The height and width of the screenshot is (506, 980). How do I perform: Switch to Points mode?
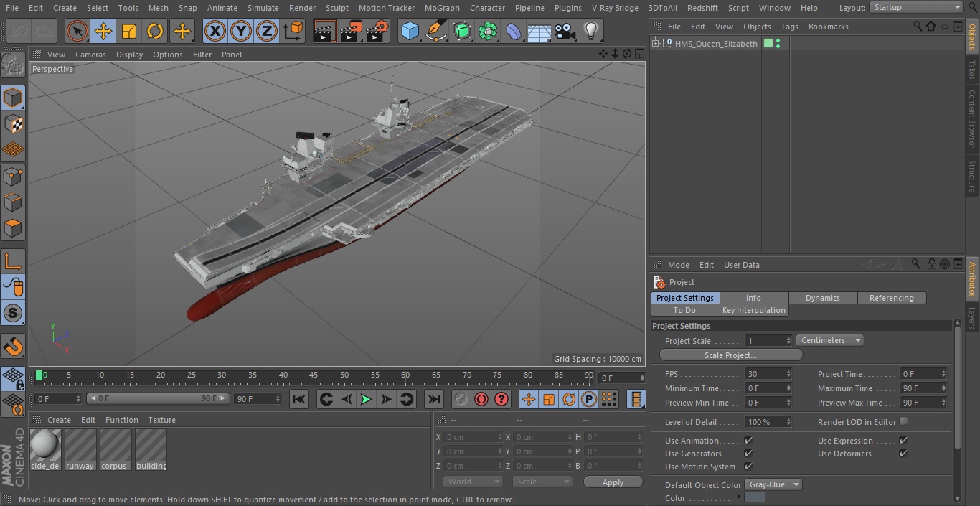(x=13, y=176)
